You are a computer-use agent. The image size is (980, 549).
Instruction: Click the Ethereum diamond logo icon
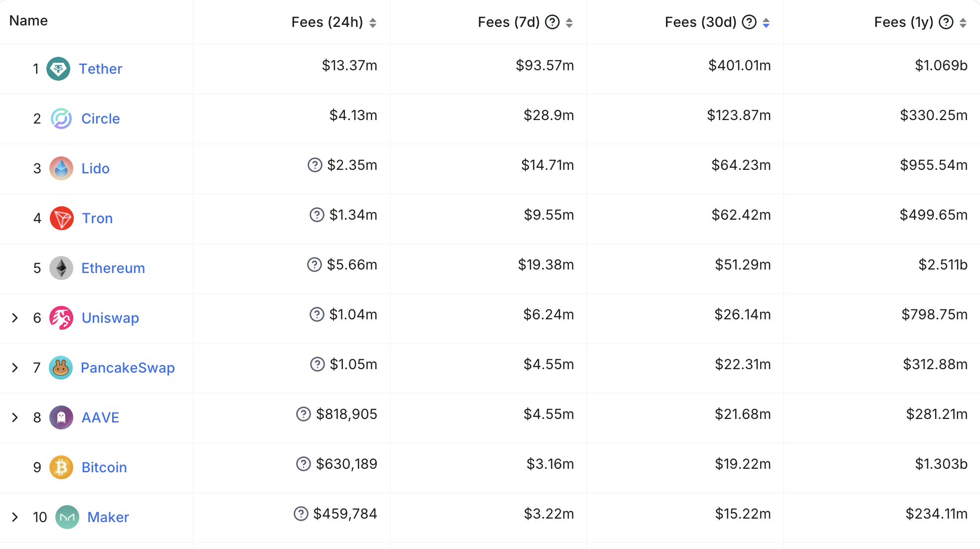pos(61,268)
